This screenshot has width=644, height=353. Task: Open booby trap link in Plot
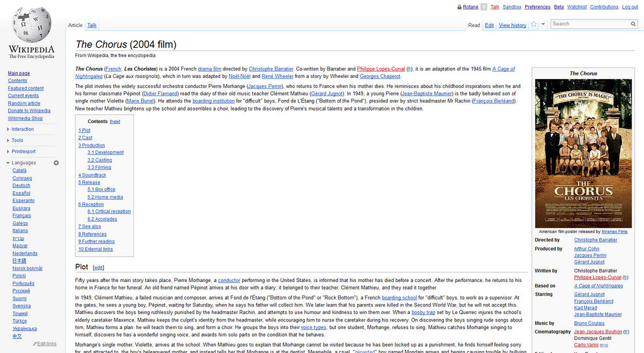click(423, 312)
